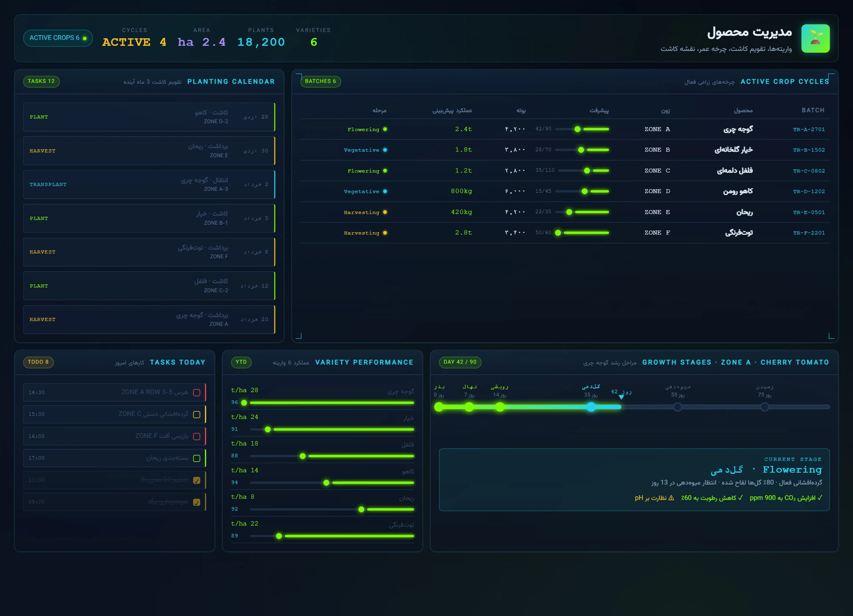Screen dimensions: 853x616
Task: Click the ACTIVE CROPS 6 status badge
Action: tap(58, 38)
